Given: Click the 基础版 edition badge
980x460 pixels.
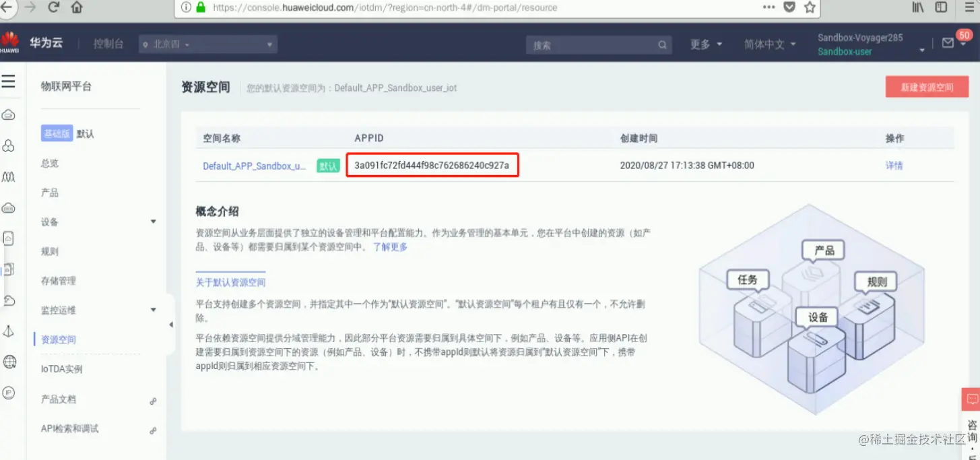Looking at the screenshot, I should coord(57,133).
